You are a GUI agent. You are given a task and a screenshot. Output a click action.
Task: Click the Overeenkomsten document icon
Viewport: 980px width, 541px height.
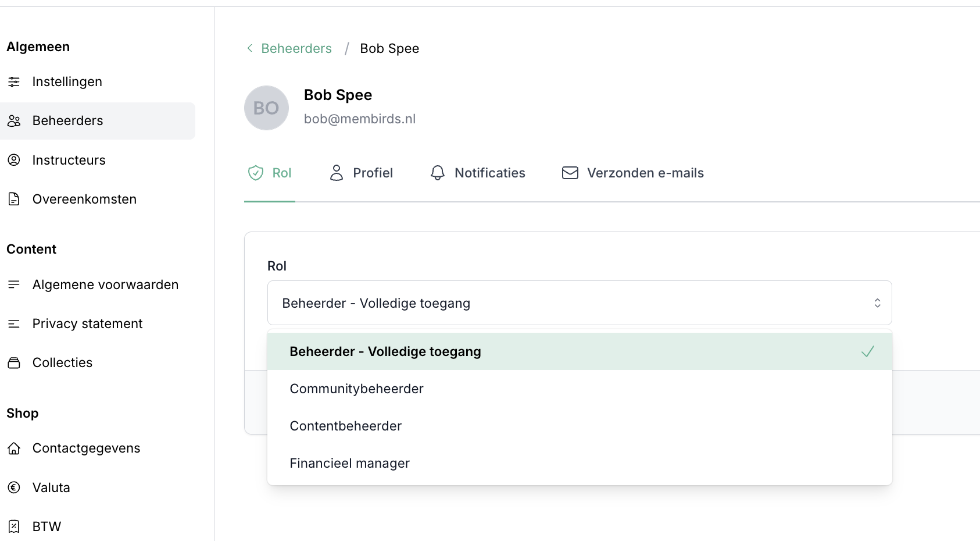[x=14, y=199]
